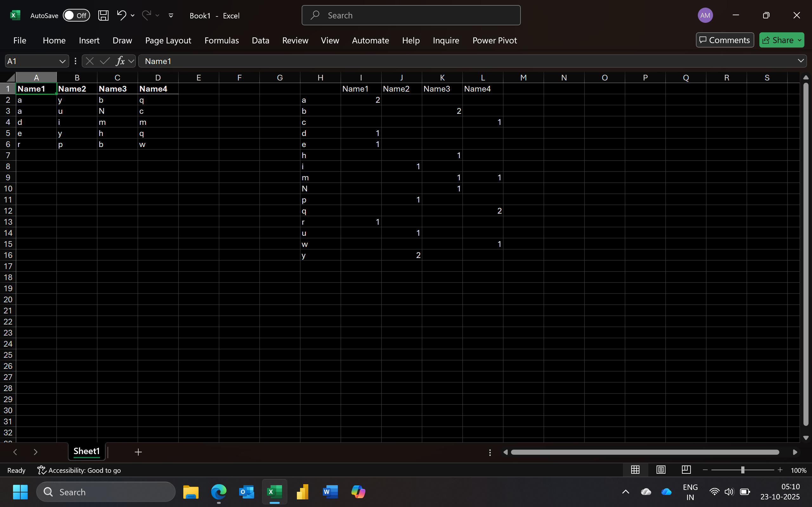Open Power BI from the taskbar
812x507 pixels.
[302, 492]
